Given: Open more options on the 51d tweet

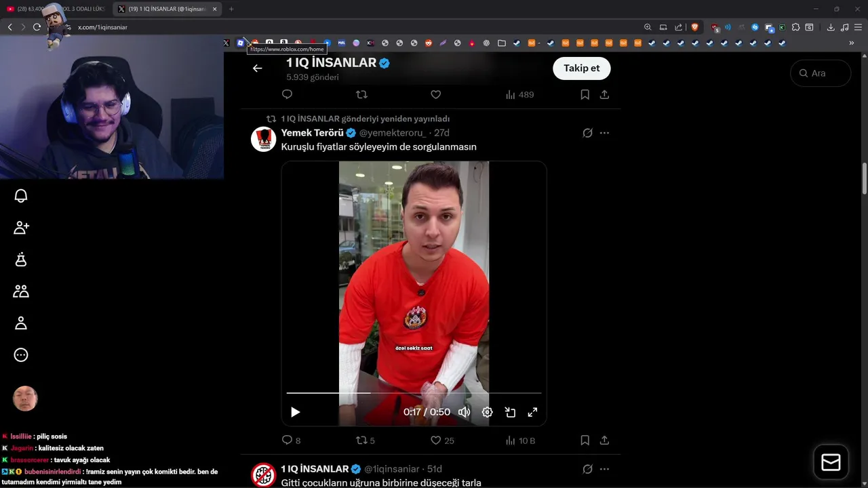Looking at the screenshot, I should [x=604, y=469].
